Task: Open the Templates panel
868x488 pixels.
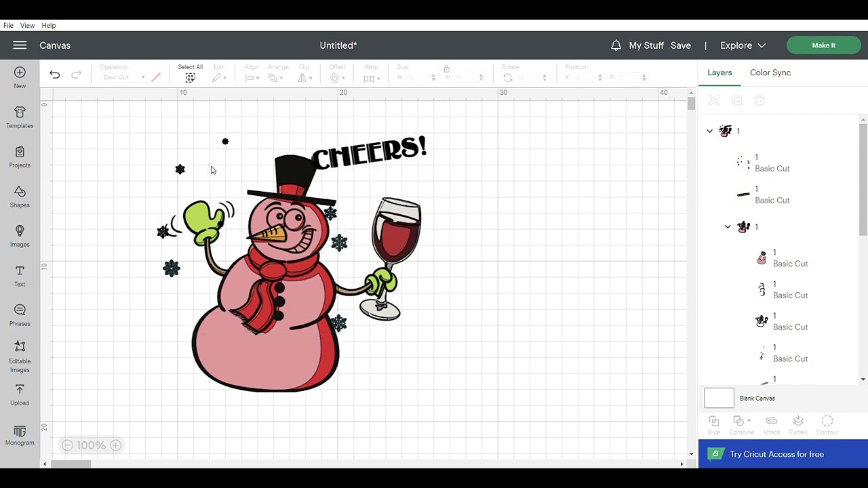Action: [x=20, y=117]
